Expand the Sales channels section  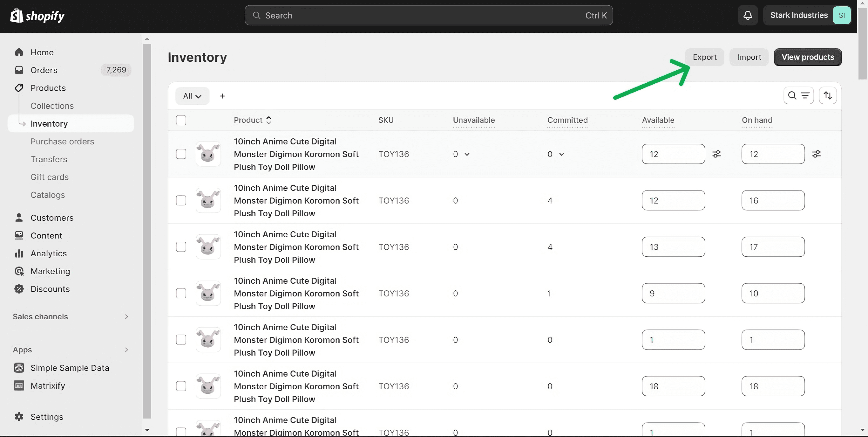coord(126,317)
